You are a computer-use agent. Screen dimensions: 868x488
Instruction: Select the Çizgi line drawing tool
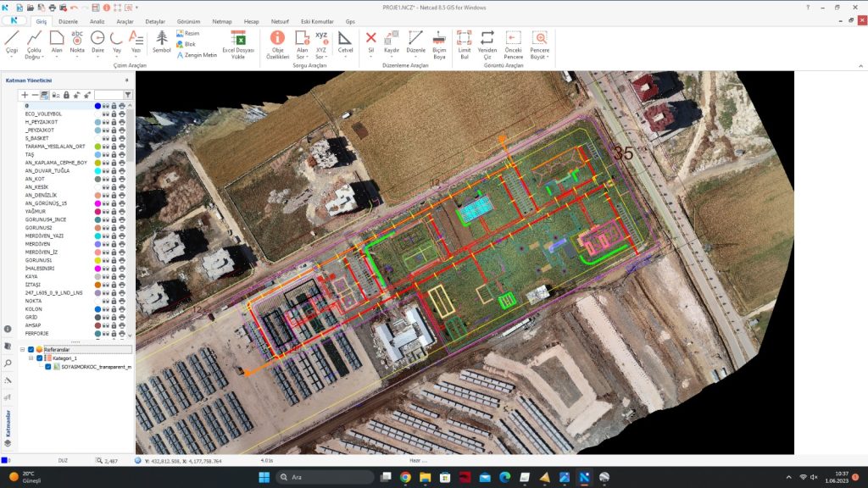tap(12, 44)
